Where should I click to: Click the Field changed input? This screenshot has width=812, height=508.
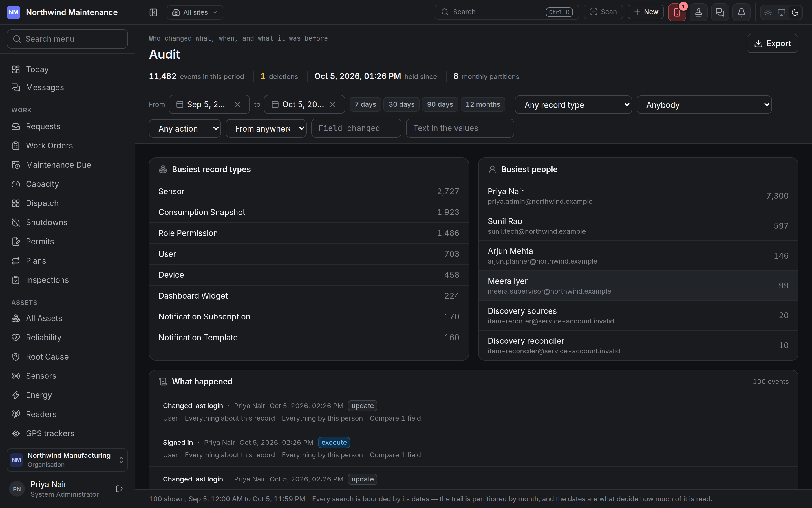356,128
